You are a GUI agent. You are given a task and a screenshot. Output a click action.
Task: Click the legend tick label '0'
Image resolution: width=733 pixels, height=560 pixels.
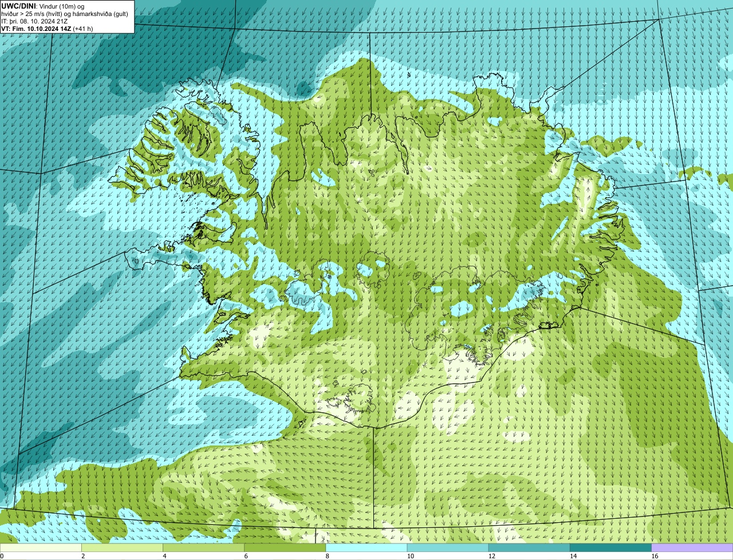(2, 556)
